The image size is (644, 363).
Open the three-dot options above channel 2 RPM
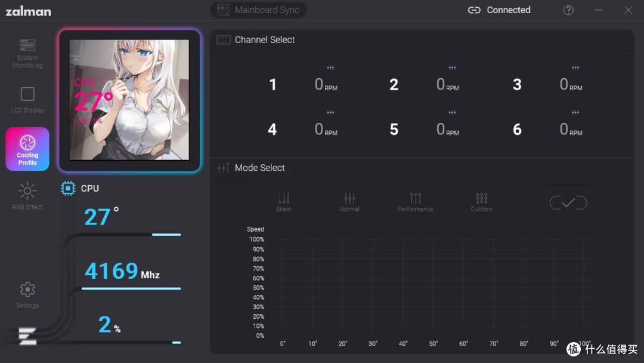coord(452,67)
